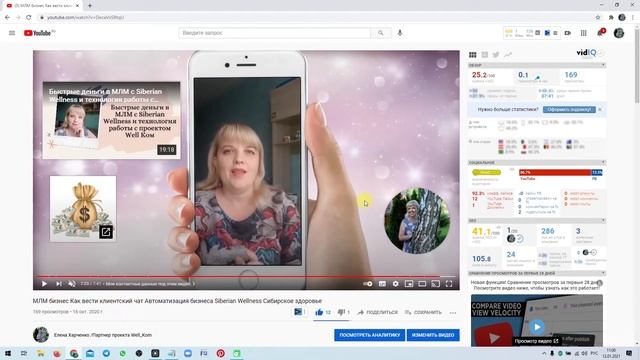Switch to miniplayer mode
This screenshot has width=640, height=360.
coord(409,284)
